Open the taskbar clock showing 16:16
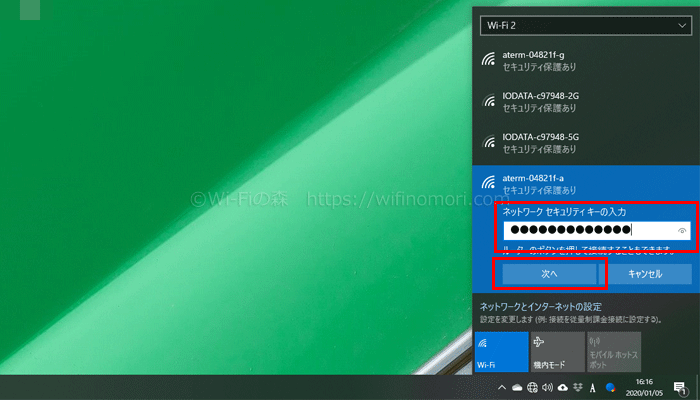The image size is (700, 400). [644, 388]
